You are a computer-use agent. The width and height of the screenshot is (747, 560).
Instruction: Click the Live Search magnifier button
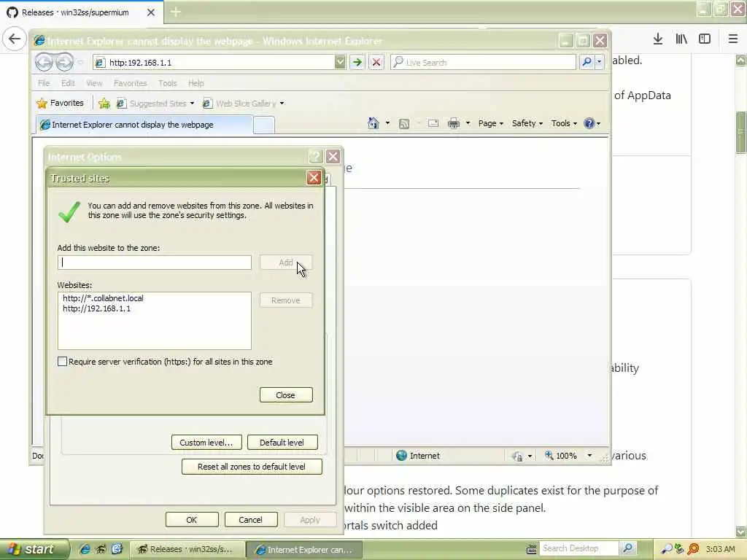(x=587, y=63)
